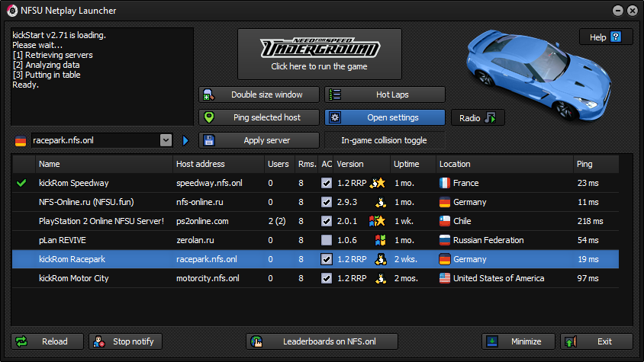This screenshot has width=644, height=362.
Task: Click the floppy disk icon on Apply server
Action: click(x=209, y=140)
